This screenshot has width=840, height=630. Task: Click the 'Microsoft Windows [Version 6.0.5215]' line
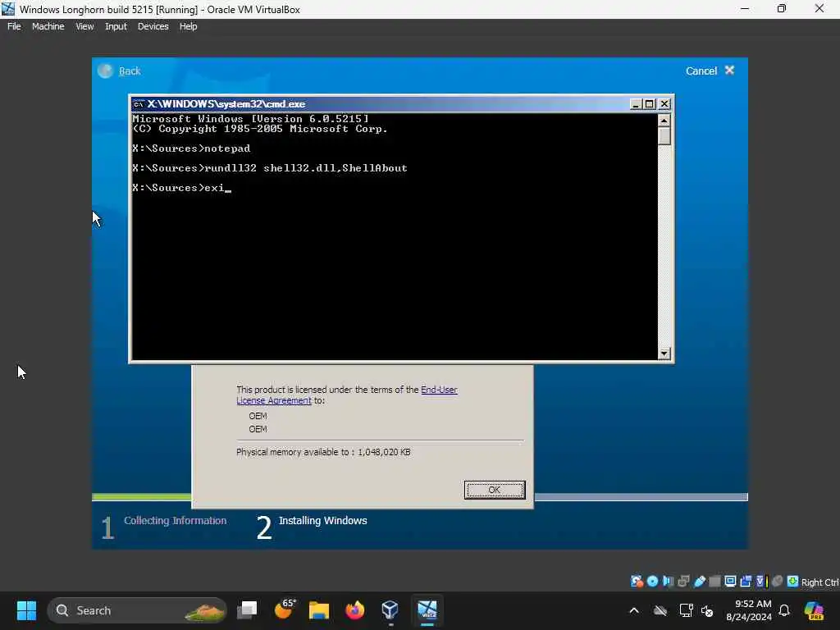pyautogui.click(x=251, y=119)
